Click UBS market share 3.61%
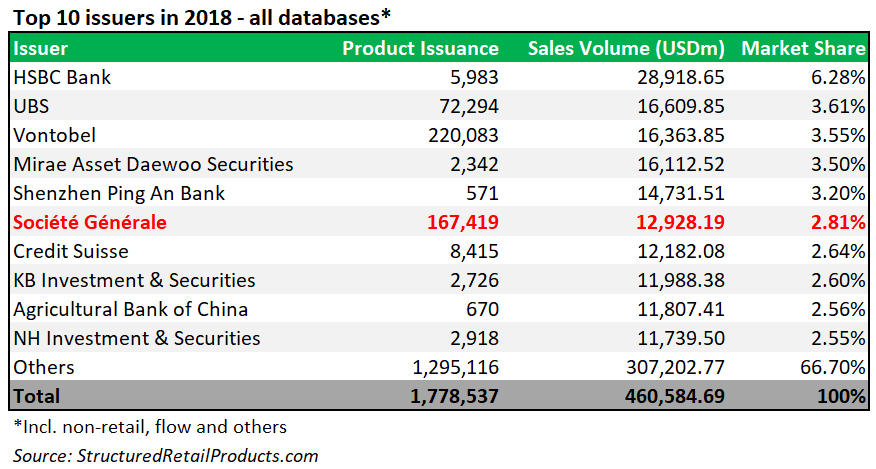This screenshot has width=876, height=469. pyautogui.click(x=838, y=106)
